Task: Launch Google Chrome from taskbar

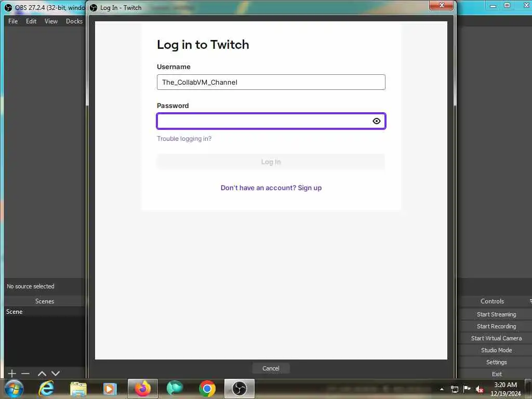Action: click(x=207, y=389)
